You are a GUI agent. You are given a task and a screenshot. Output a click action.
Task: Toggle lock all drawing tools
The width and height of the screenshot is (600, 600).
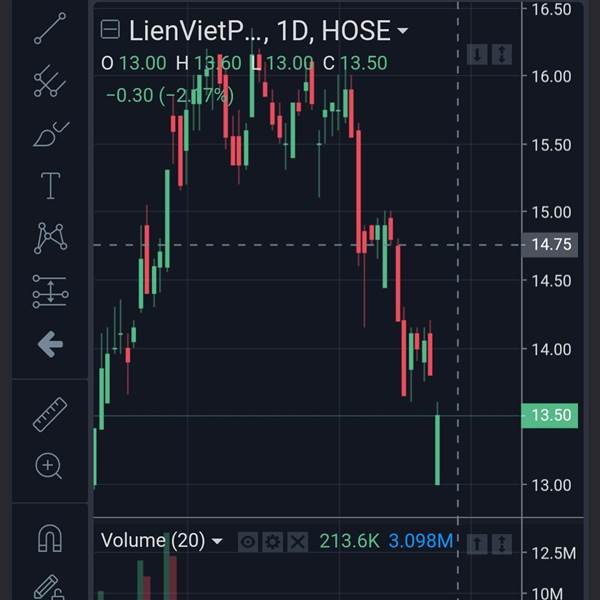point(48,587)
